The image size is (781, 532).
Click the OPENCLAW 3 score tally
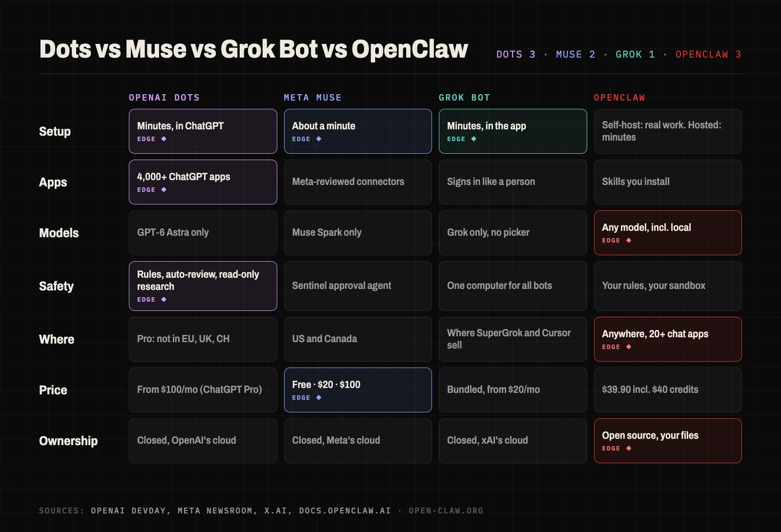click(x=708, y=54)
